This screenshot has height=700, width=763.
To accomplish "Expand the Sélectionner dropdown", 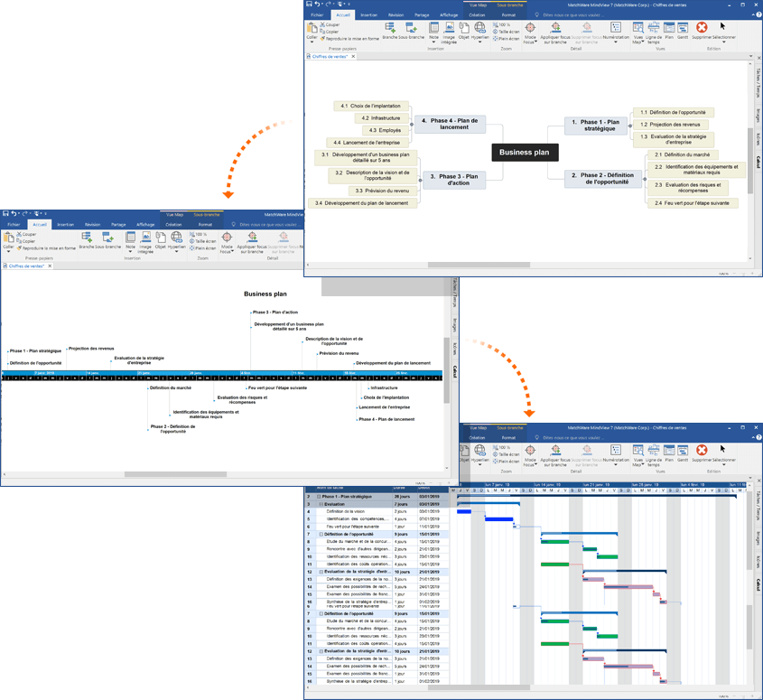I will coord(724,42).
